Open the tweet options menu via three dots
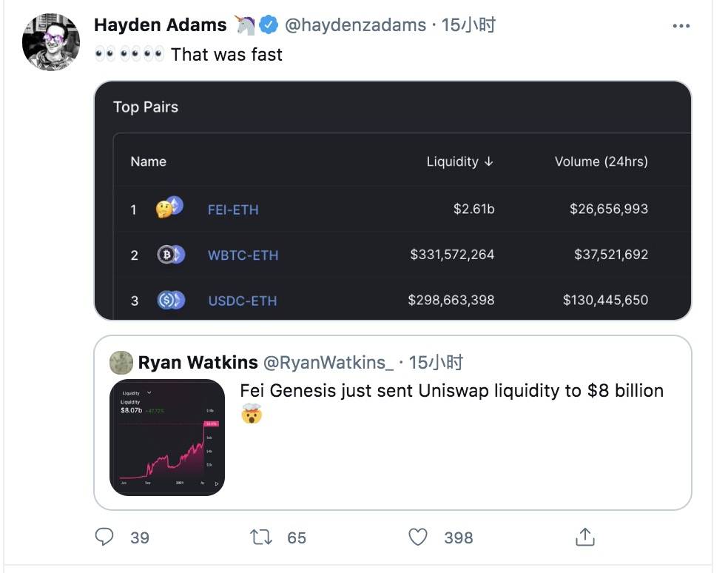Viewport: 728px width, 573px height. pyautogui.click(x=681, y=24)
